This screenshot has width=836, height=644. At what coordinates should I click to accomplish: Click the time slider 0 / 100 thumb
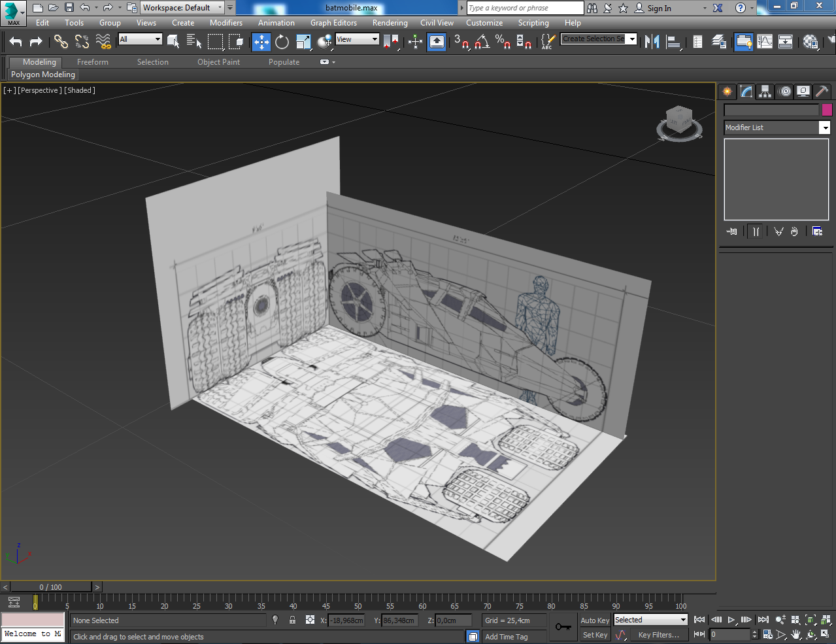tap(50, 587)
